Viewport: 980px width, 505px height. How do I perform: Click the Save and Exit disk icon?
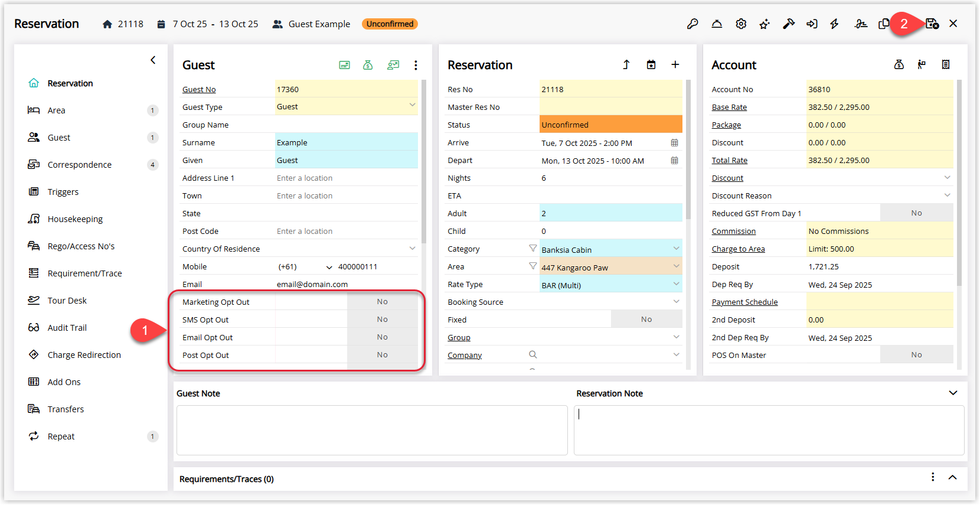click(932, 24)
